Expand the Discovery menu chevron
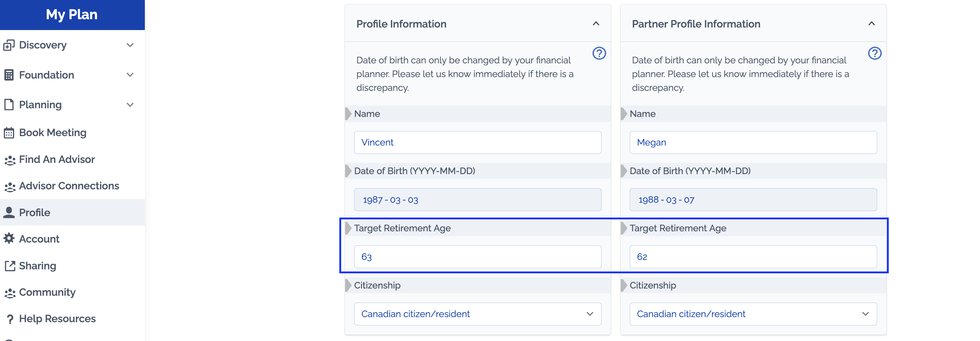Screen dimensions: 980x341 point(130,45)
